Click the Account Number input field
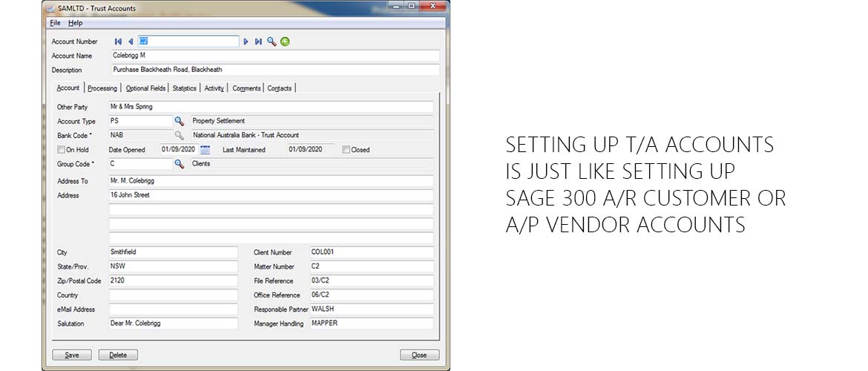 [x=188, y=42]
